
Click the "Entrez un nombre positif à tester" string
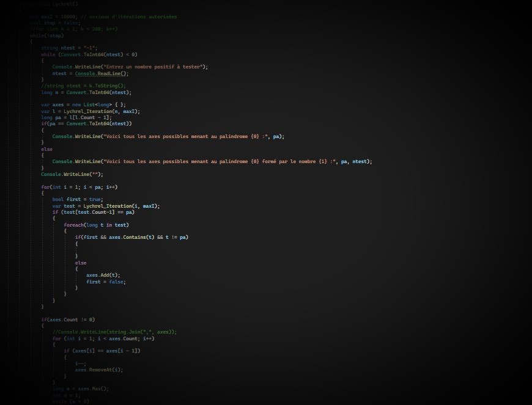click(x=155, y=67)
